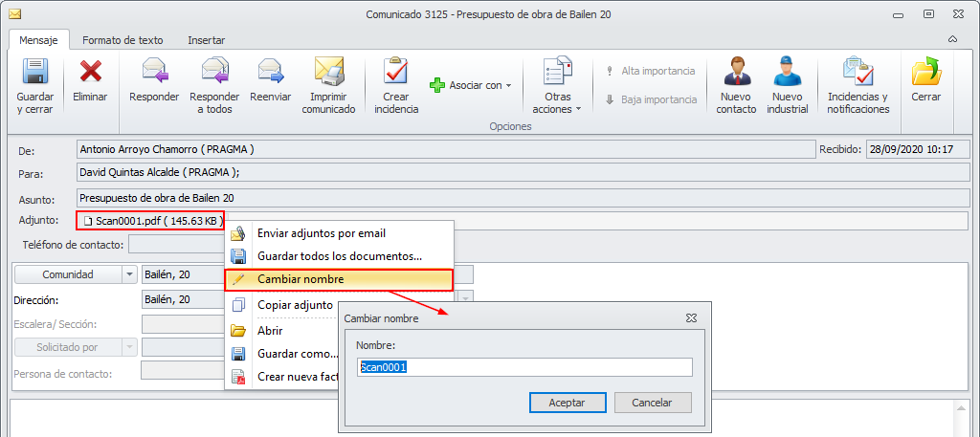The image size is (980, 437).
Task: Click the Cancelar button
Action: (653, 403)
